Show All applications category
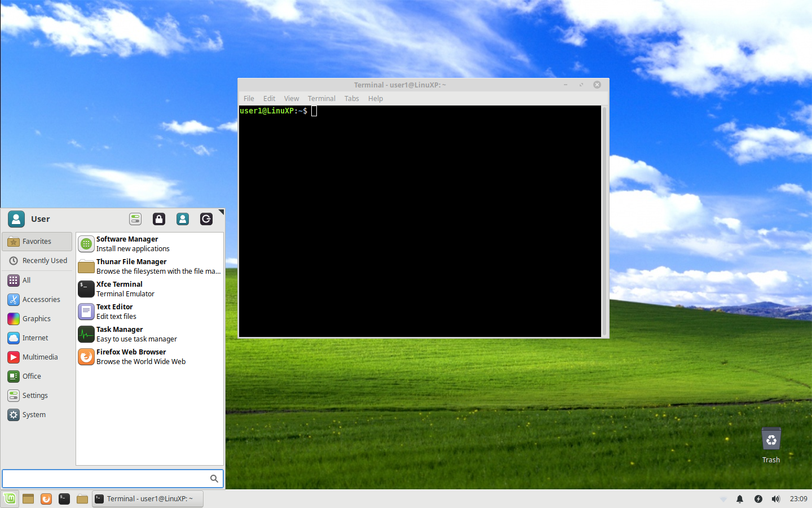Viewport: 812px width, 508px height. (x=37, y=280)
